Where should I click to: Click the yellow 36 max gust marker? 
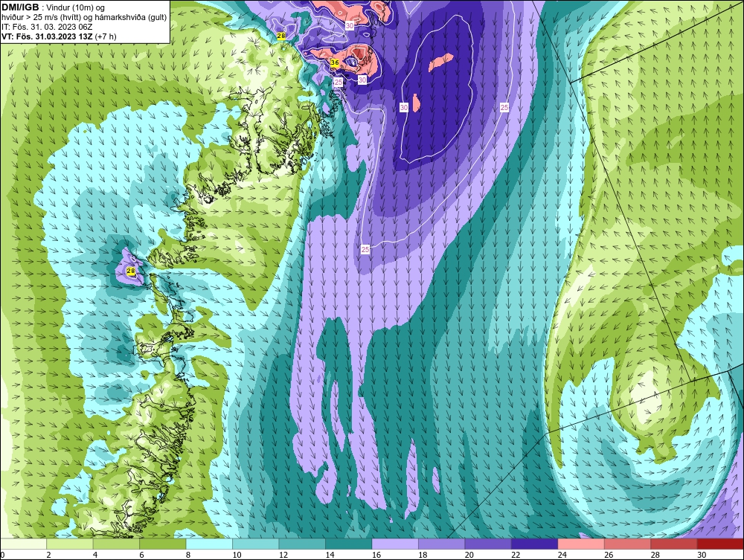tap(335, 62)
